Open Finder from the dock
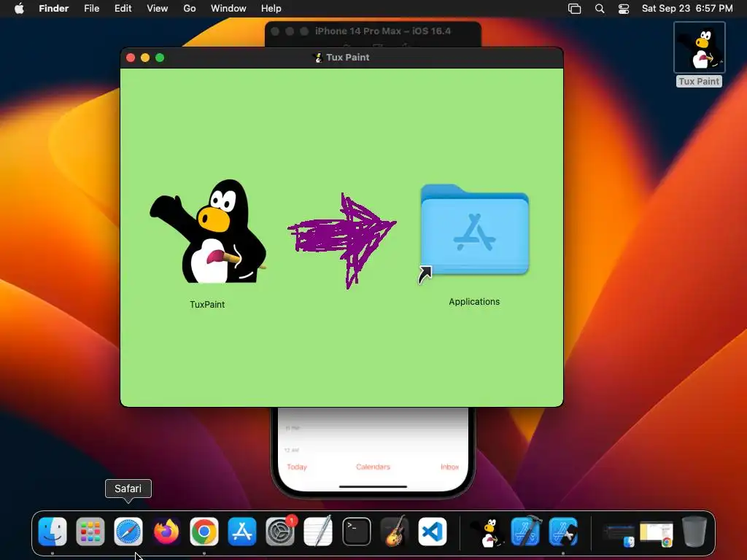Screen dimensions: 747x560 (53, 532)
